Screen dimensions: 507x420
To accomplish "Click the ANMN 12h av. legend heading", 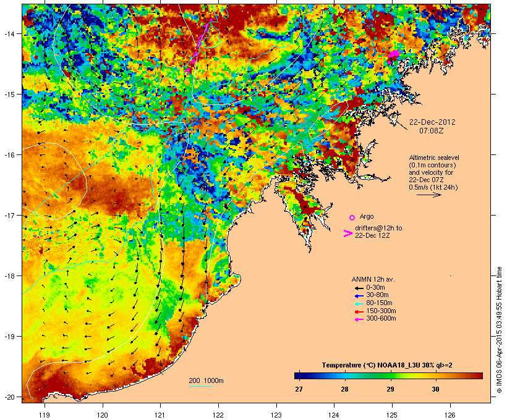I will (372, 279).
